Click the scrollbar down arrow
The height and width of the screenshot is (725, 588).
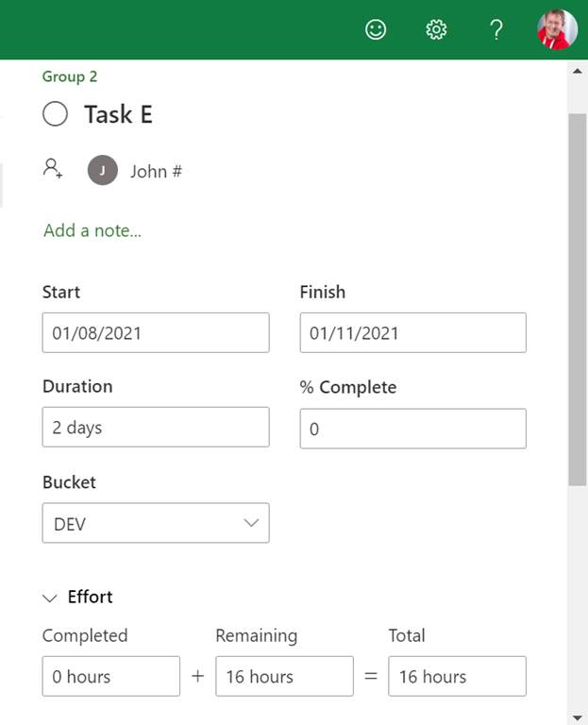click(577, 717)
